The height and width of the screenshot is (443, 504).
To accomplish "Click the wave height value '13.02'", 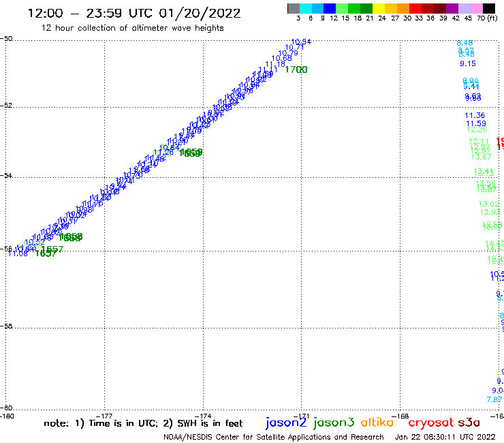I will pos(488,204).
